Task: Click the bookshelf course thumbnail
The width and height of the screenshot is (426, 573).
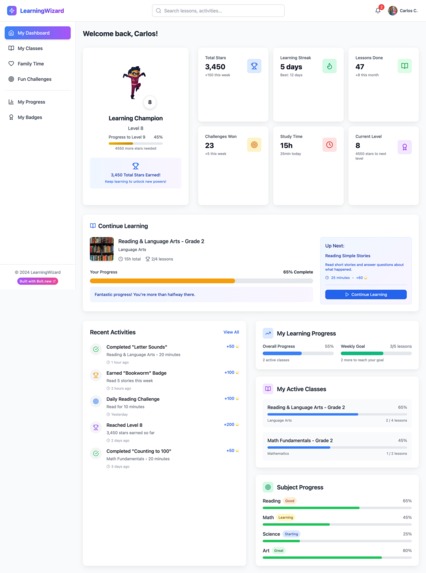Action: [x=102, y=249]
